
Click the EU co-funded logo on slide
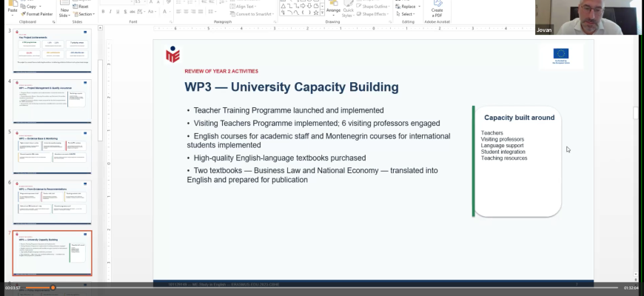[x=560, y=56]
